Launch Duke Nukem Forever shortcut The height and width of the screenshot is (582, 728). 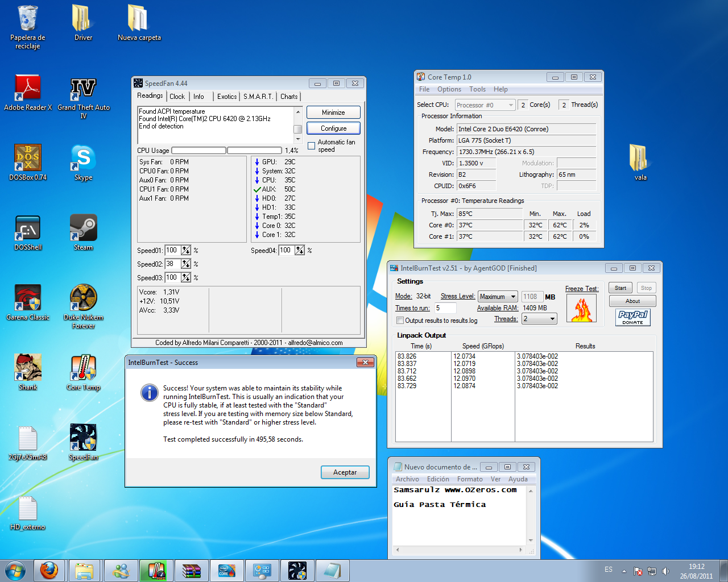(84, 306)
